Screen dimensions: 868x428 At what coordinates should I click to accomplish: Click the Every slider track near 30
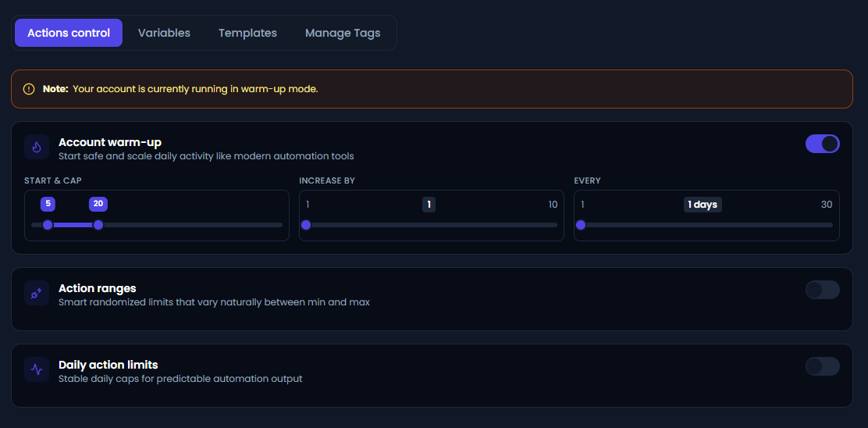(x=826, y=225)
